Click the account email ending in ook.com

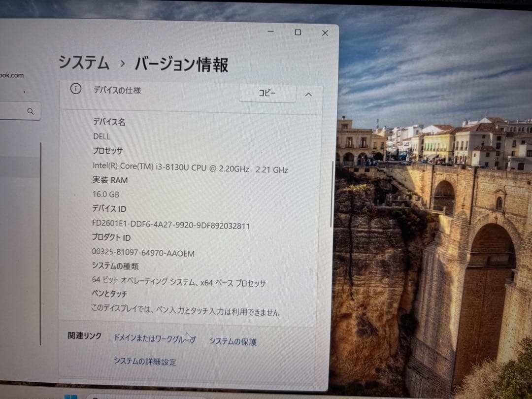point(12,75)
